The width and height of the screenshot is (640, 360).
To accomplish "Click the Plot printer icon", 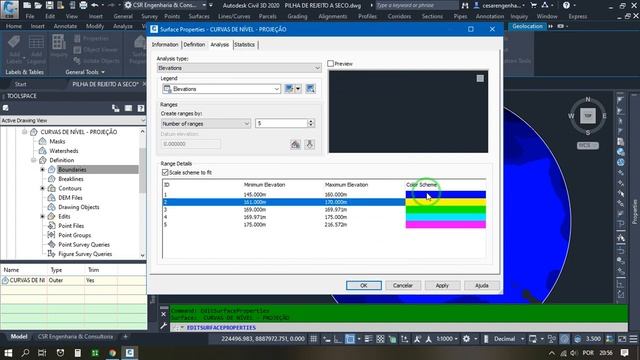I will [83, 5].
